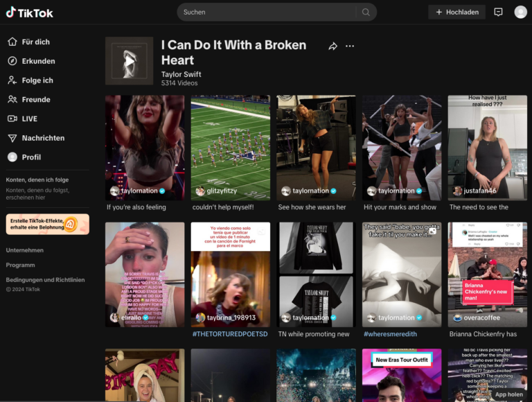Click Konten, denen ich folge heading

pos(37,180)
